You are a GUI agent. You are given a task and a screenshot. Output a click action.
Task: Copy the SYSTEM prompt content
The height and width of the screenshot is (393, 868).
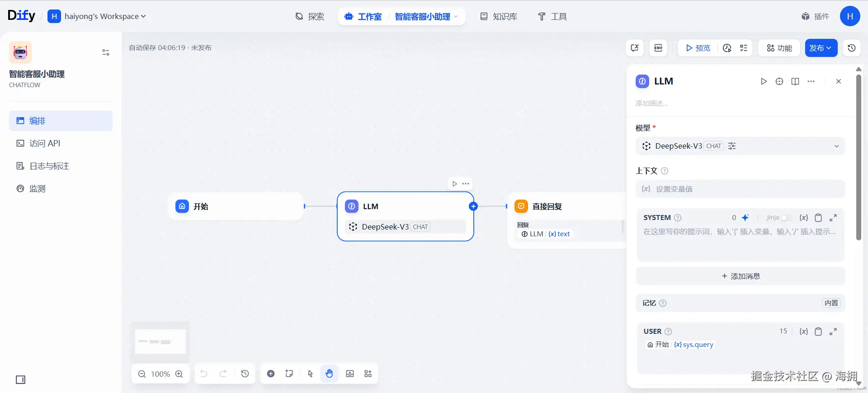[818, 218]
